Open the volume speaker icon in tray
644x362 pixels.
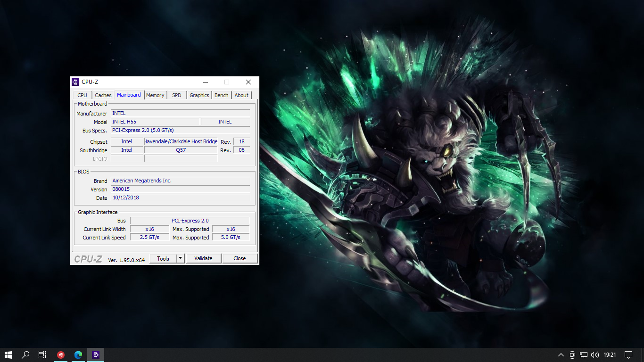click(595, 355)
